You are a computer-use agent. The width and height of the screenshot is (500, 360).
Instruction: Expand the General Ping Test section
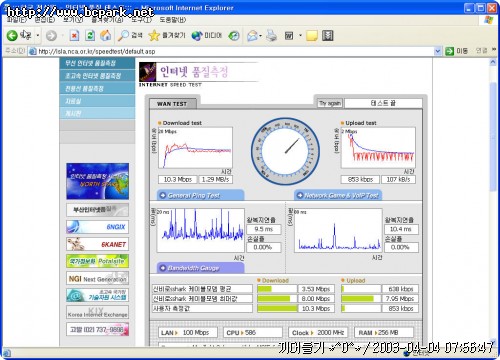(200, 195)
